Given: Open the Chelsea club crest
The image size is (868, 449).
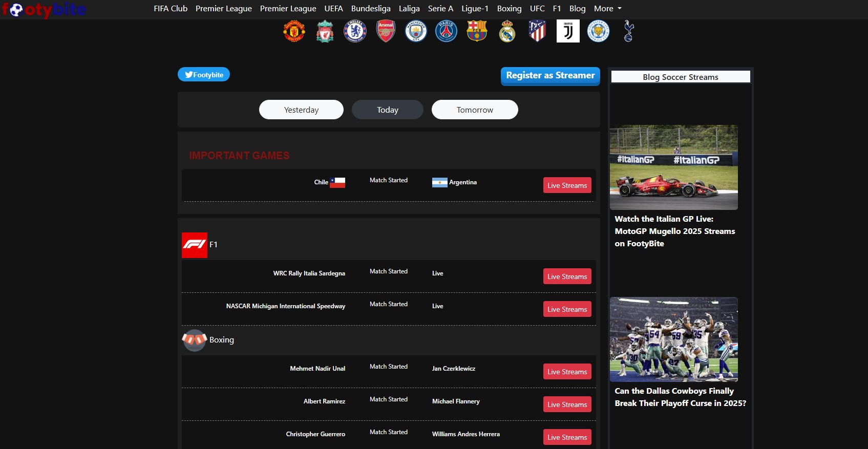Looking at the screenshot, I should (355, 31).
